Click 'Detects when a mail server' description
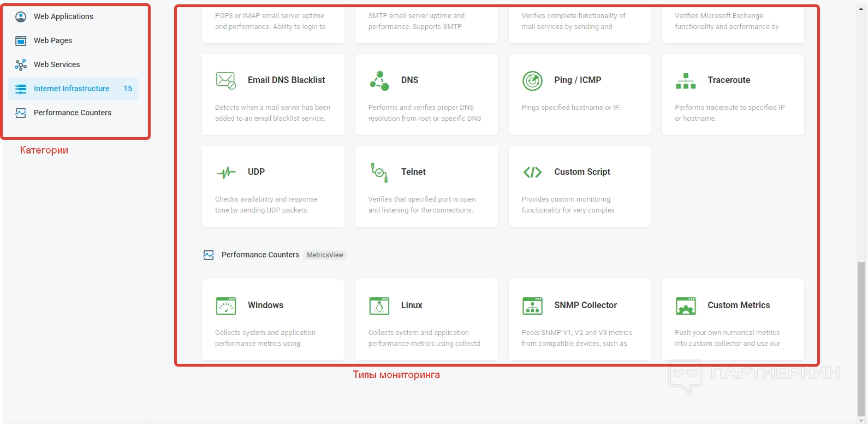 (272, 113)
